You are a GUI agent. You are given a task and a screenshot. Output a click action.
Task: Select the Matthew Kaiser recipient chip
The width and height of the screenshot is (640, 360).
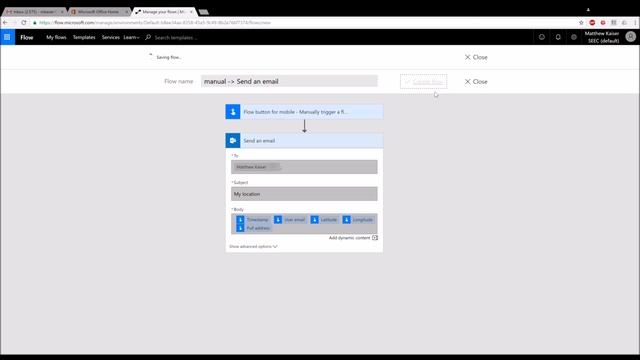[256, 167]
